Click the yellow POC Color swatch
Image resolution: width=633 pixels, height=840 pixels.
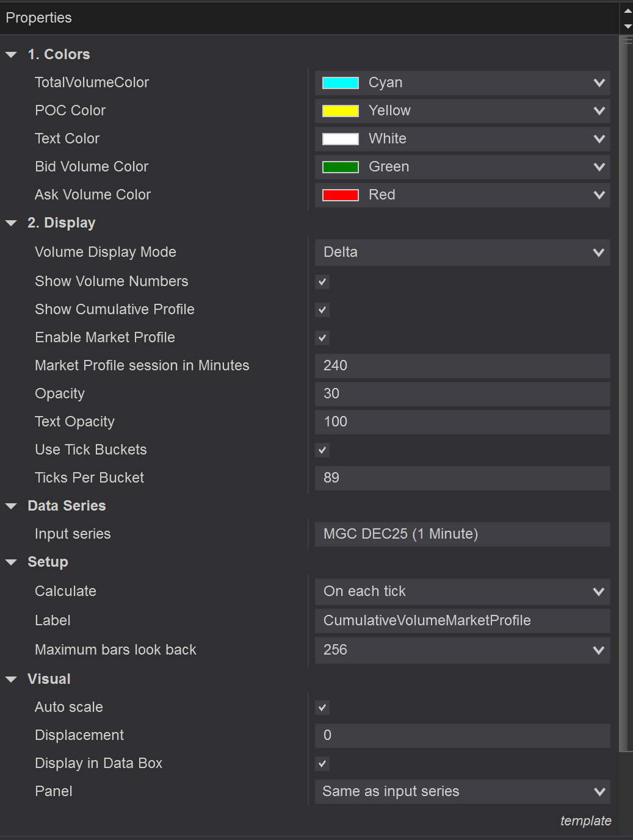pos(340,111)
